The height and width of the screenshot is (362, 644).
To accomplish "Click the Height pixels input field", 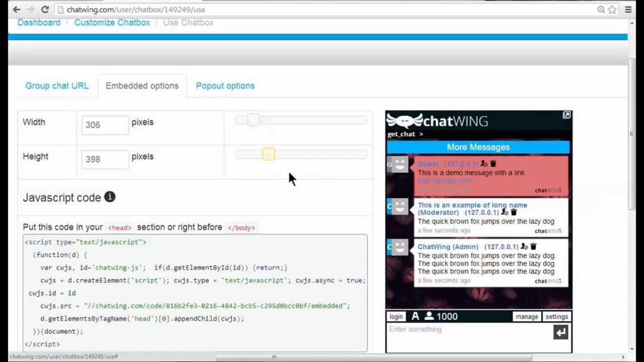I will click(105, 159).
